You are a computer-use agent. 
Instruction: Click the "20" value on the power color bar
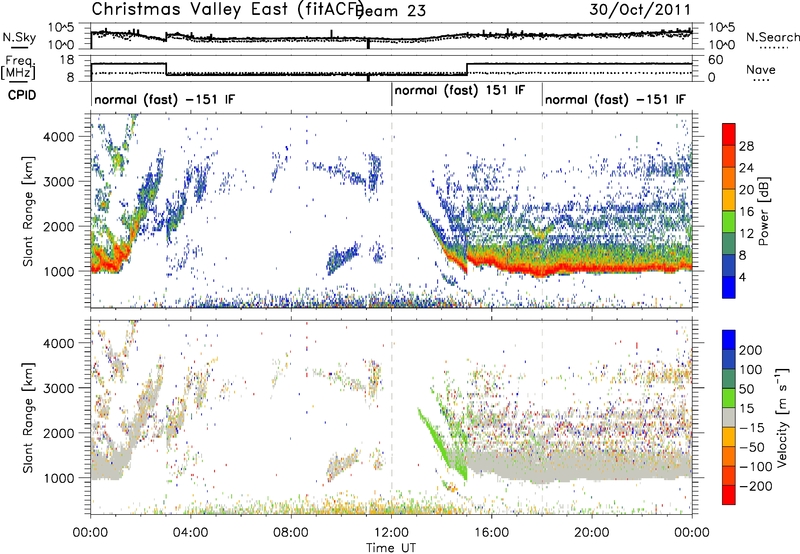pyautogui.click(x=746, y=190)
